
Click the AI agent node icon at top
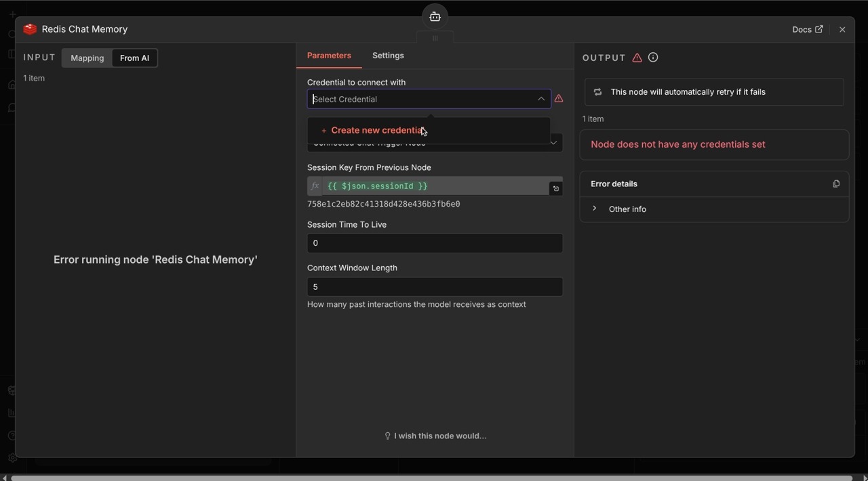point(435,16)
